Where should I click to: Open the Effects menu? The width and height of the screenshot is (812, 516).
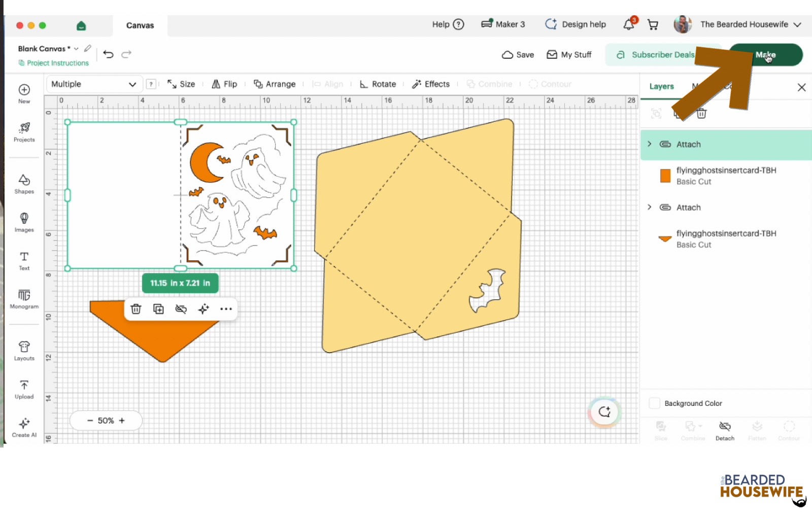tap(431, 84)
